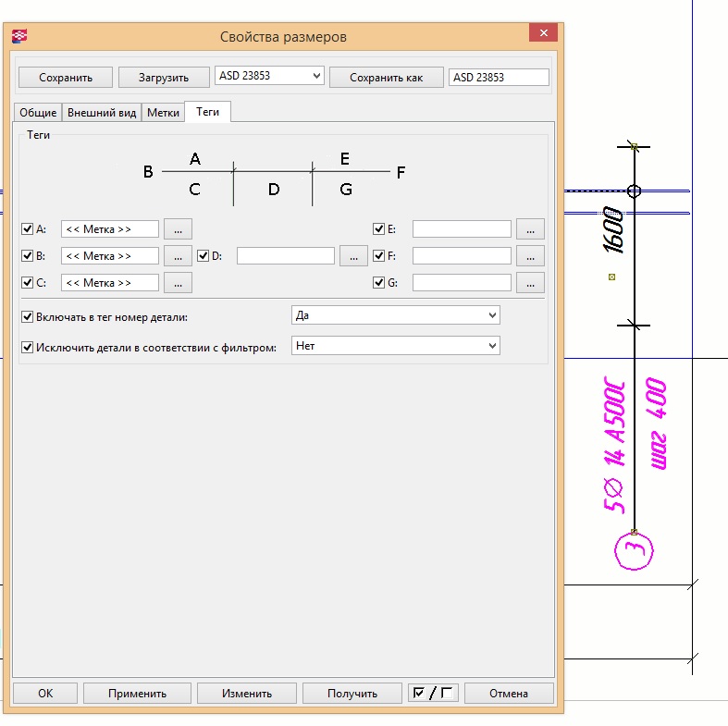Open the 'Да' dropdown for part number
This screenshot has height=726, width=728.
click(491, 315)
